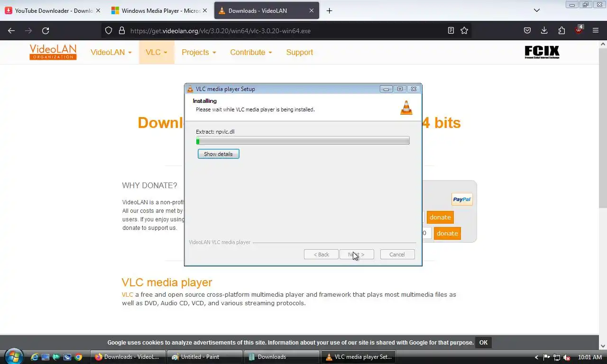This screenshot has width=607, height=364.
Task: Click the donation amount field ending in 0
Action: coord(426,233)
